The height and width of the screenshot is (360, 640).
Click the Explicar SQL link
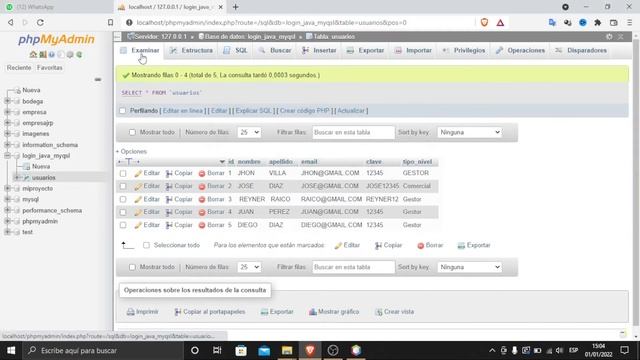click(x=253, y=111)
